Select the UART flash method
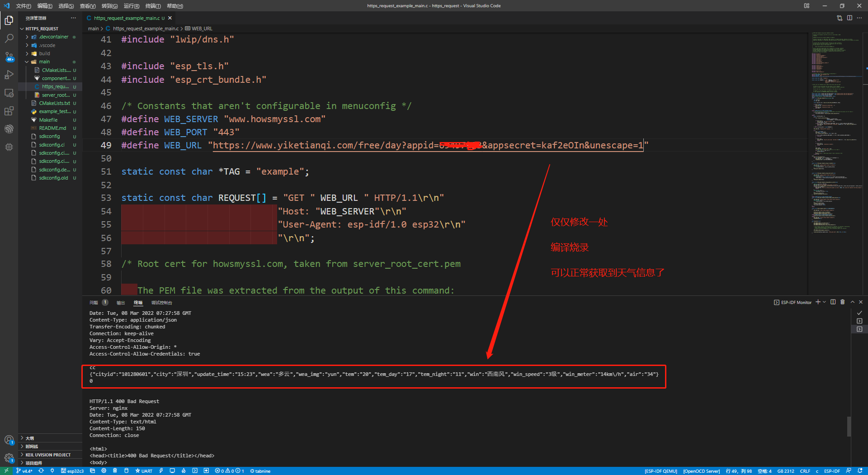Viewport: 868px width, 475px height. (x=144, y=471)
